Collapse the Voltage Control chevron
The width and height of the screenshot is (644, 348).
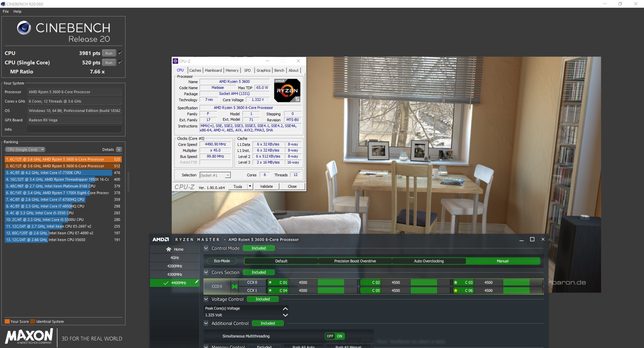tap(206, 299)
